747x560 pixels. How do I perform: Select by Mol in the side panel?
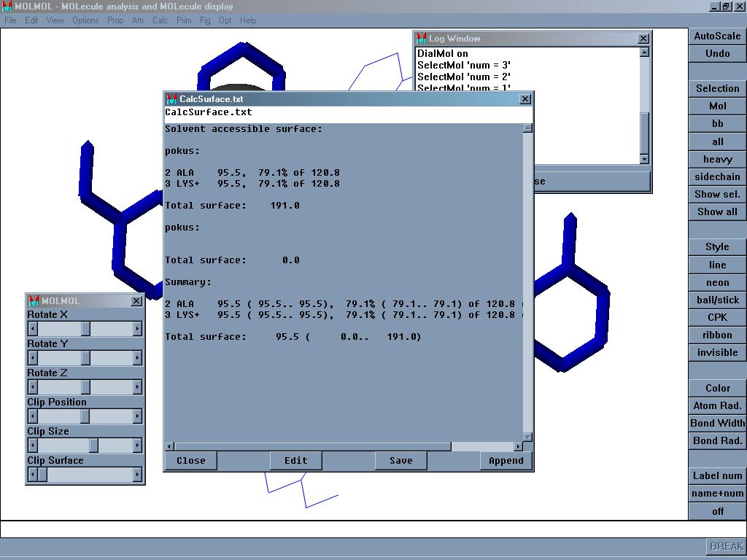(717, 106)
